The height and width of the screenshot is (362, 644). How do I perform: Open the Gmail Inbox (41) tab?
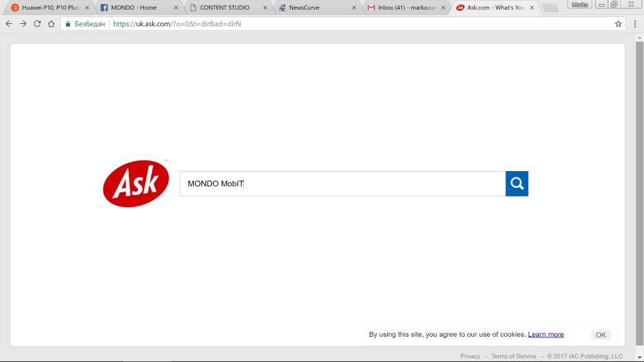pyautogui.click(x=403, y=8)
